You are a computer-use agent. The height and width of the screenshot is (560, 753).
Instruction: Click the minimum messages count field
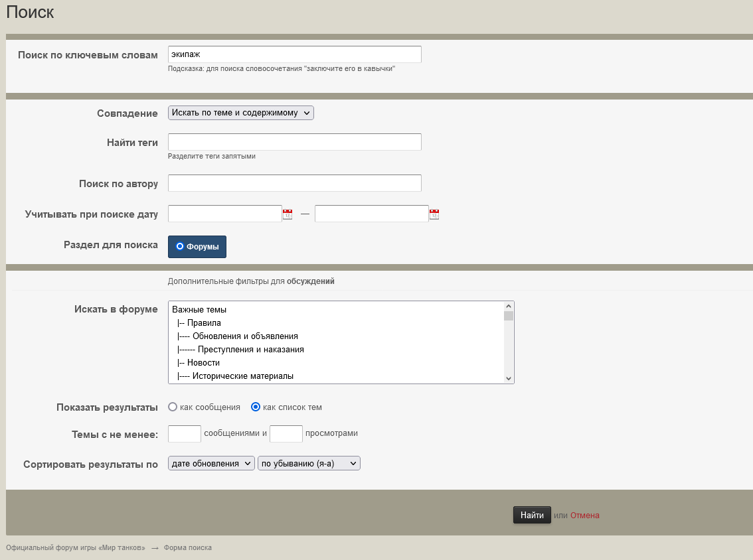pyautogui.click(x=185, y=434)
